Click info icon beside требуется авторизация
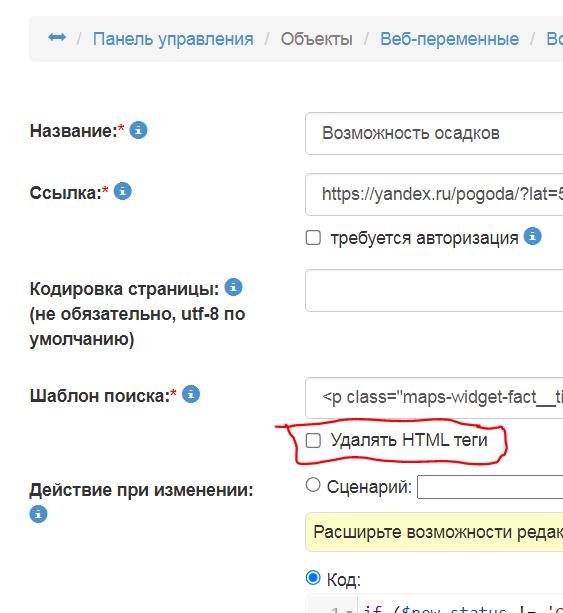Screen dimensions: 563x613 click(533, 236)
